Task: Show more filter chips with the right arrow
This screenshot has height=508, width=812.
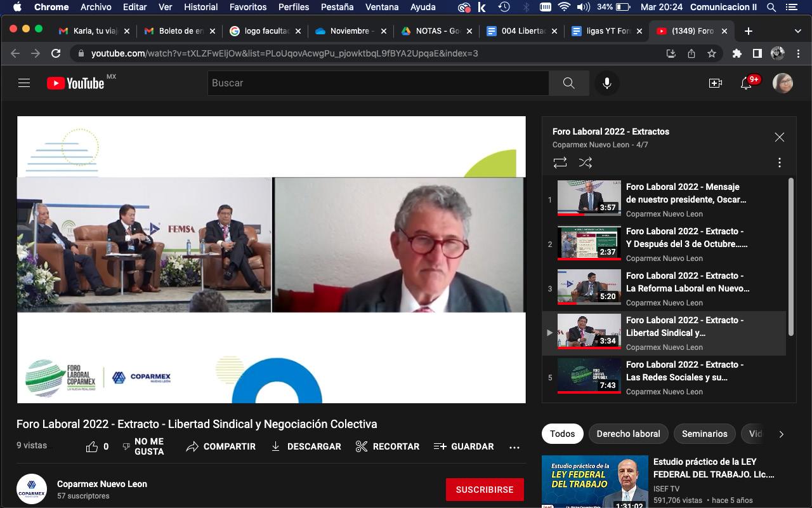Action: (782, 434)
